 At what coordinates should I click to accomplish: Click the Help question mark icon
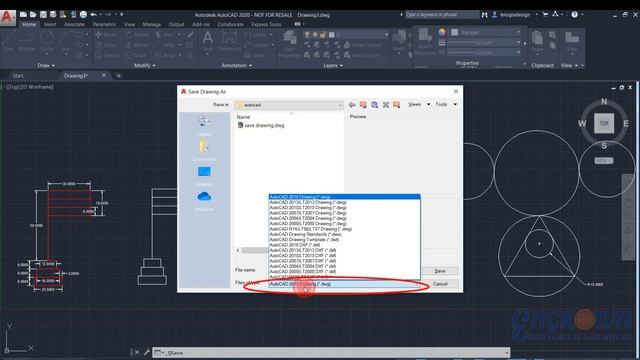(574, 15)
